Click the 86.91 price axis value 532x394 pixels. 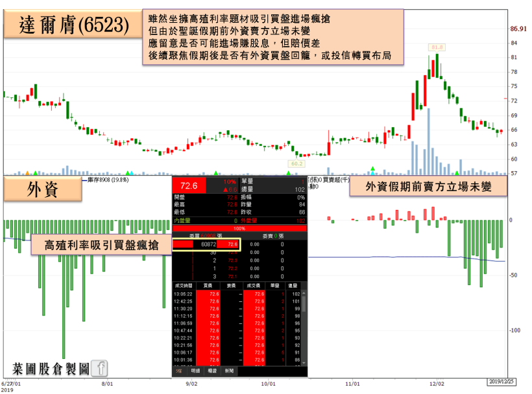coord(518,29)
